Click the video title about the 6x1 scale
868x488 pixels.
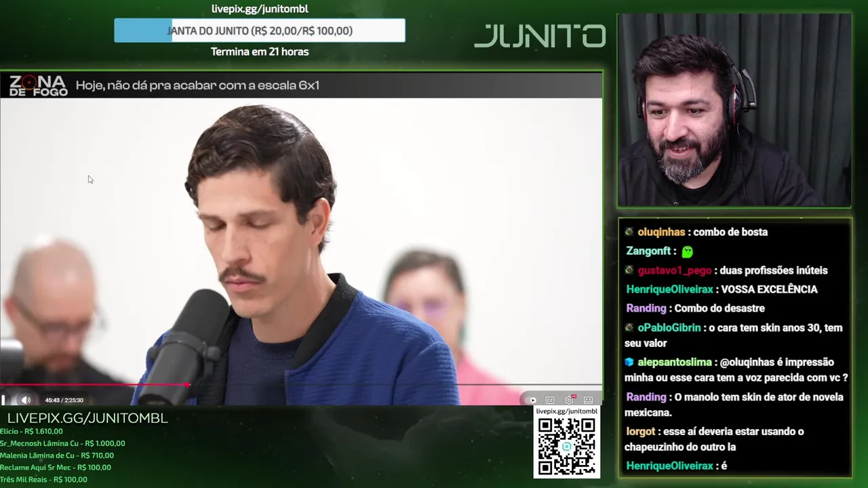[x=197, y=85]
